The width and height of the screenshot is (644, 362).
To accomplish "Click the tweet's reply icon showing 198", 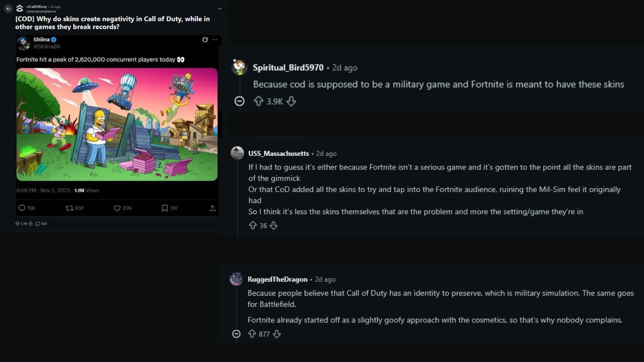I will 22,208.
